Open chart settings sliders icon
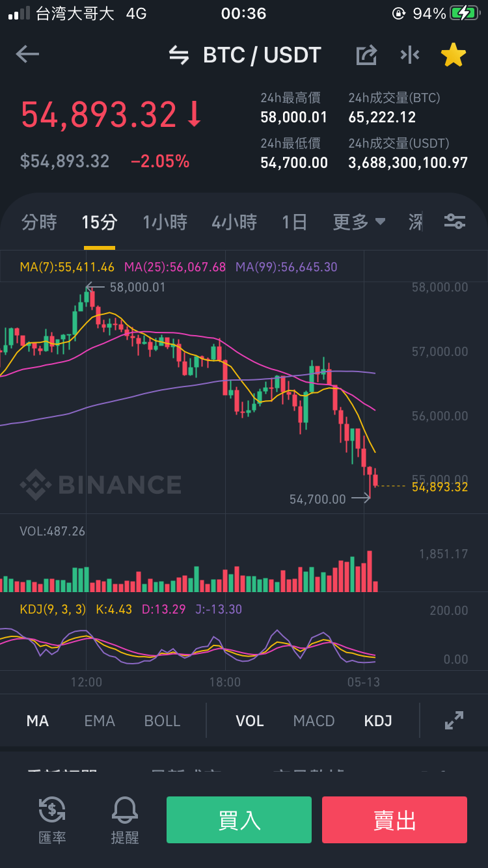 point(455,222)
